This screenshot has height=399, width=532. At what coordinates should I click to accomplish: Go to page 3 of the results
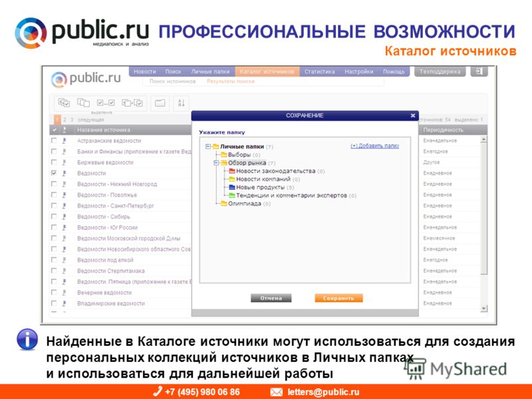coord(72,120)
